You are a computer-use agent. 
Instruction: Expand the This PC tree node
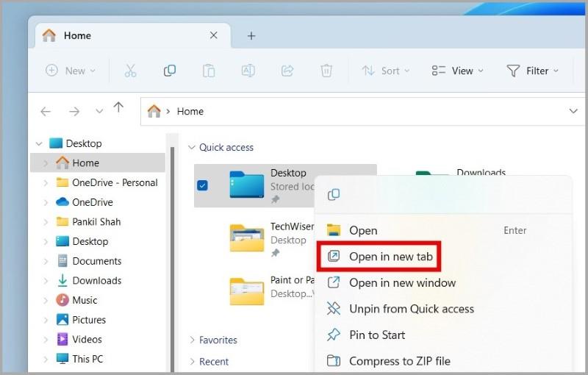tap(46, 359)
